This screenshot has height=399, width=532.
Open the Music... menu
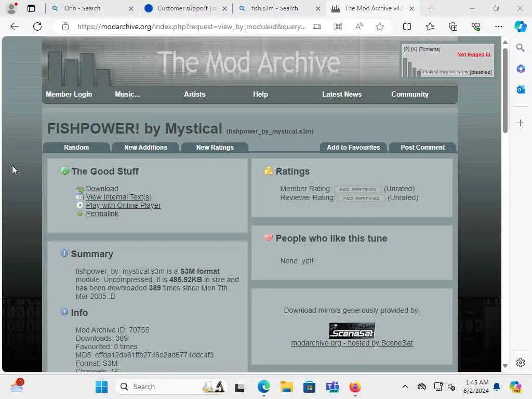(x=127, y=95)
